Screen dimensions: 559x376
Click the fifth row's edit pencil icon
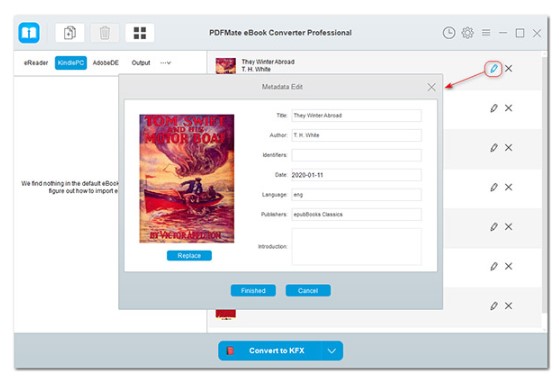click(494, 227)
